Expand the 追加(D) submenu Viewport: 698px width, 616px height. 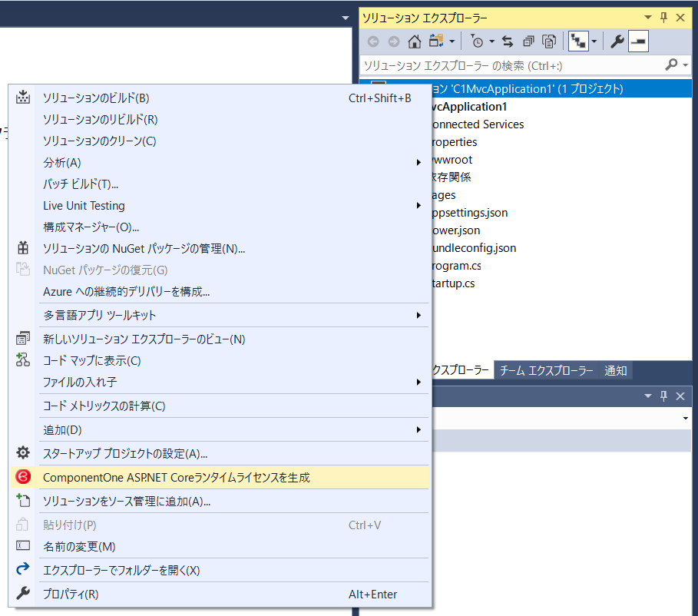pos(220,430)
